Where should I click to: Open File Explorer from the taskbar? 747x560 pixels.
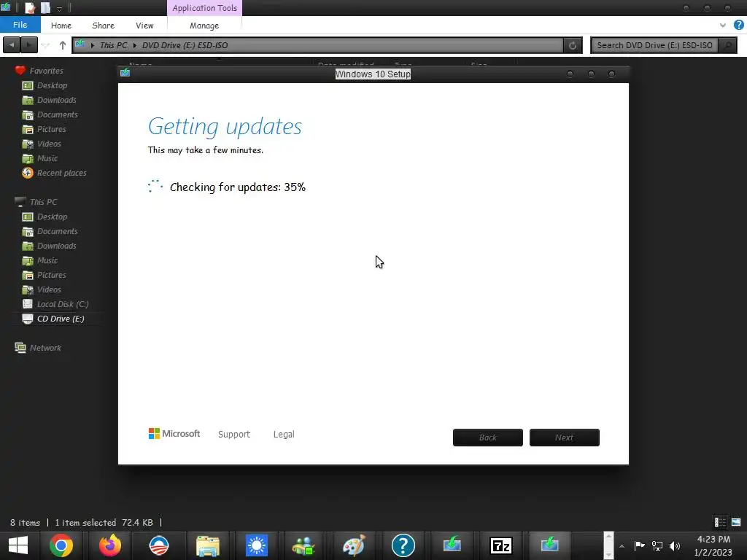click(208, 545)
